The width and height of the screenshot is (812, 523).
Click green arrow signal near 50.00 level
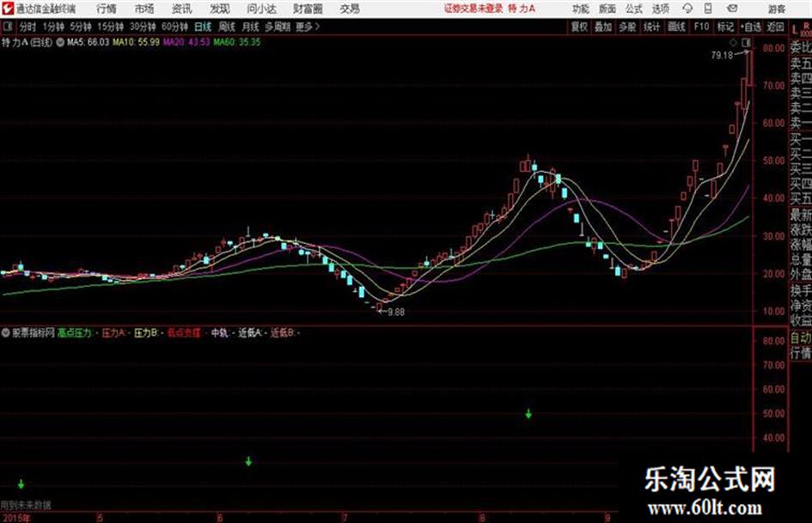click(x=528, y=414)
